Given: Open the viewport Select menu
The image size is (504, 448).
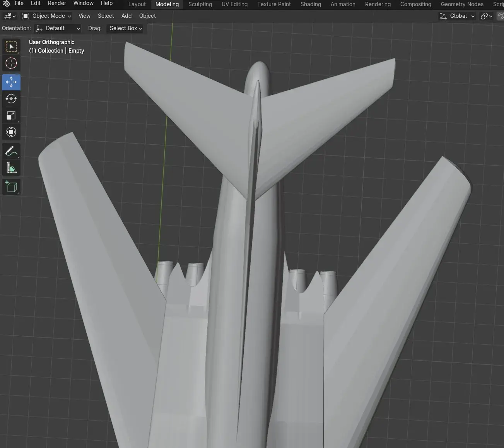Looking at the screenshot, I should coord(106,16).
